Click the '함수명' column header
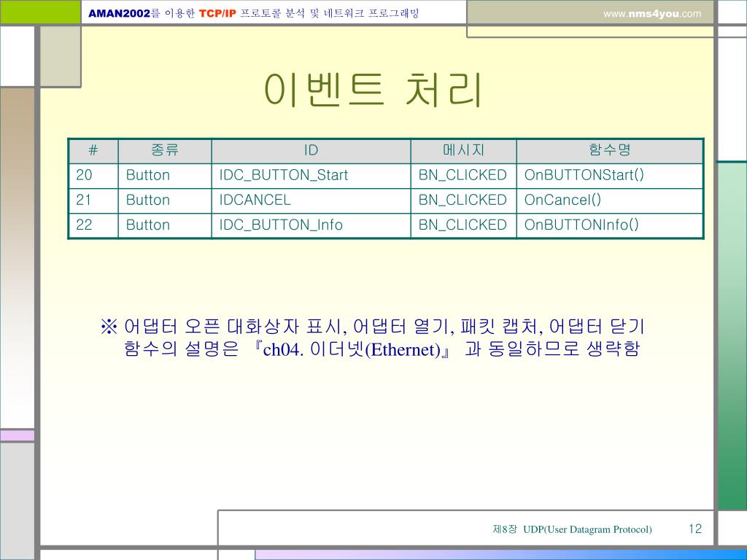747x560 pixels. (610, 150)
